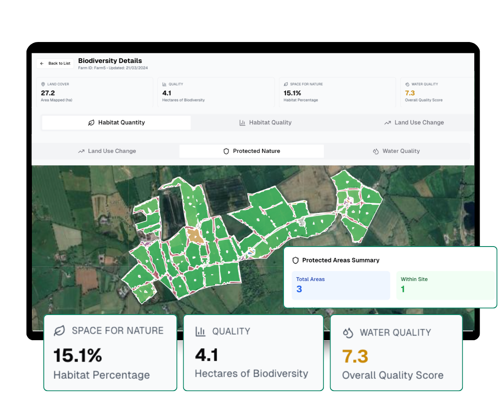This screenshot has height=420, width=504.
Task: Click the Land Cover location pin icon
Action: tap(43, 84)
